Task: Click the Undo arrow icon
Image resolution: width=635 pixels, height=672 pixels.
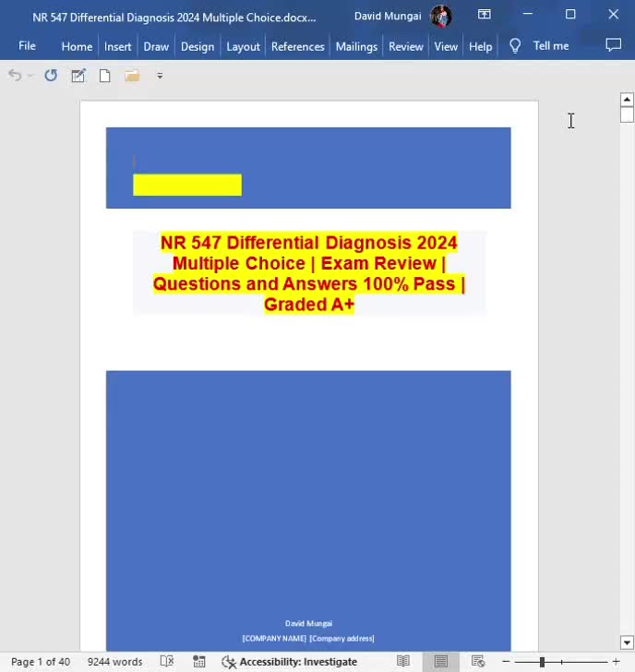Action: coord(15,76)
